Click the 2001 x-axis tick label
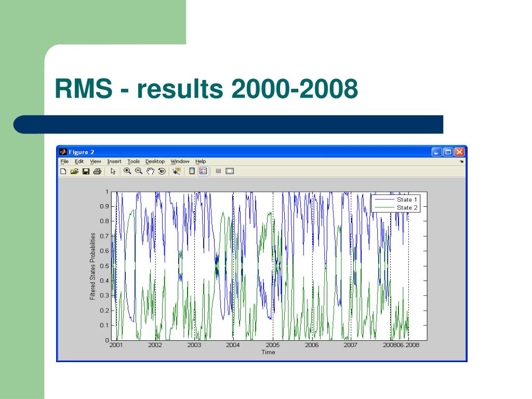 (116, 345)
